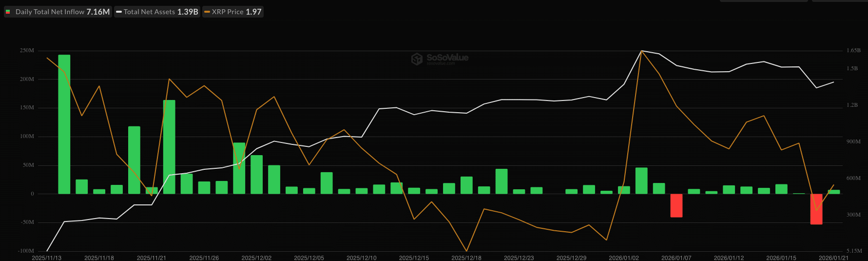
Task: Click the 2026/01/02 date label
Action: (624, 258)
